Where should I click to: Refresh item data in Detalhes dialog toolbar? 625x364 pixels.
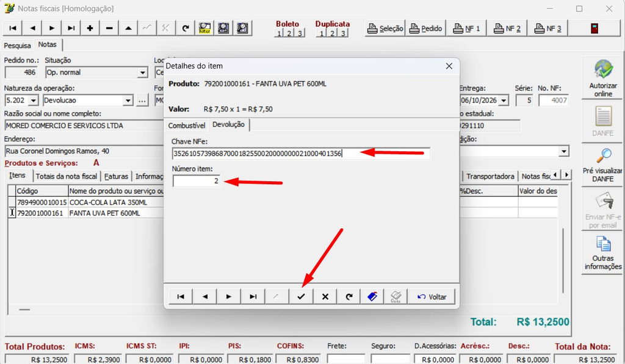pyautogui.click(x=349, y=297)
